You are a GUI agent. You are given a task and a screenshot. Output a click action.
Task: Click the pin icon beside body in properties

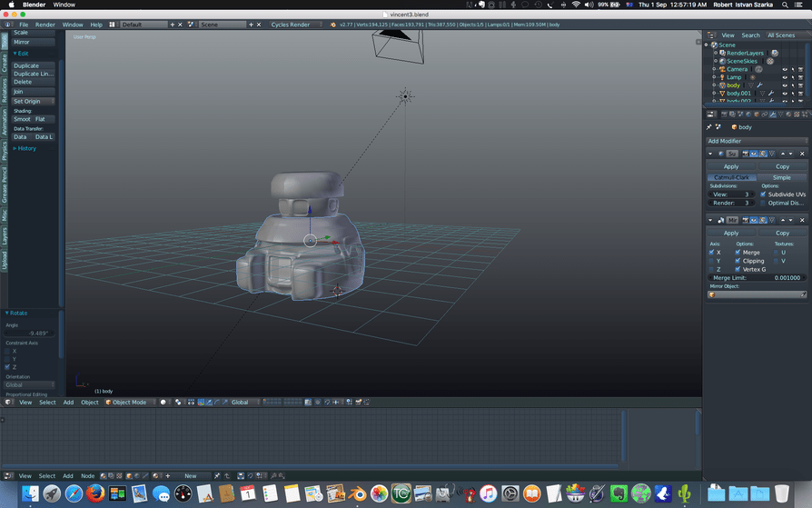tap(709, 127)
